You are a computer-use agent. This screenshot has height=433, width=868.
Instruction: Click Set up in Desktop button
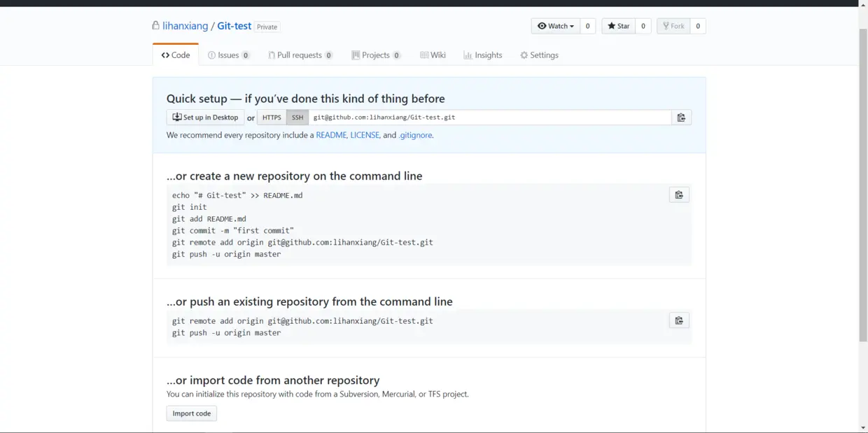(x=206, y=118)
